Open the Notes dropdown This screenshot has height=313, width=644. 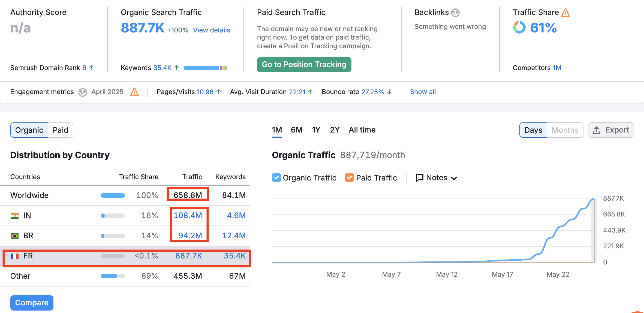coord(436,178)
